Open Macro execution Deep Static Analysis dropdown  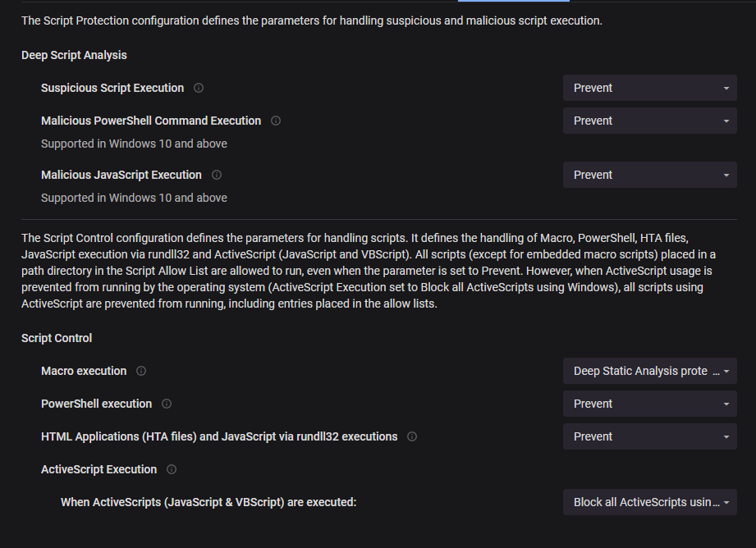649,371
